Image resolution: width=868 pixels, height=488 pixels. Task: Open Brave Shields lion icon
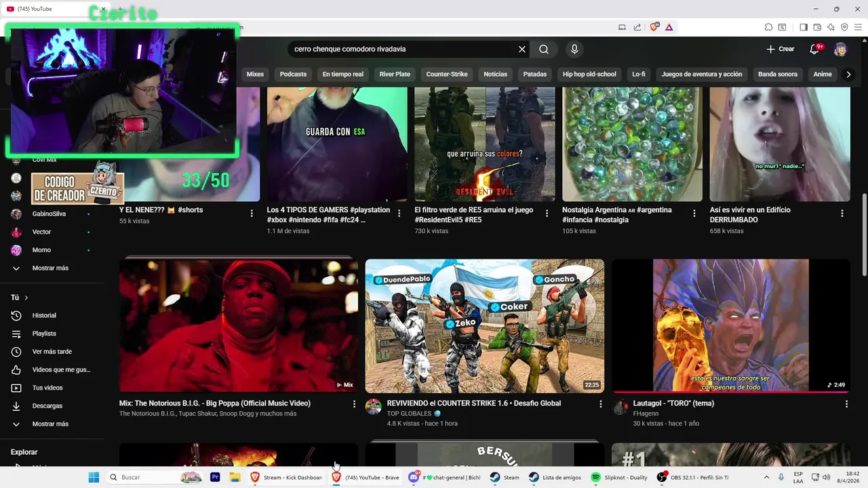pos(654,27)
